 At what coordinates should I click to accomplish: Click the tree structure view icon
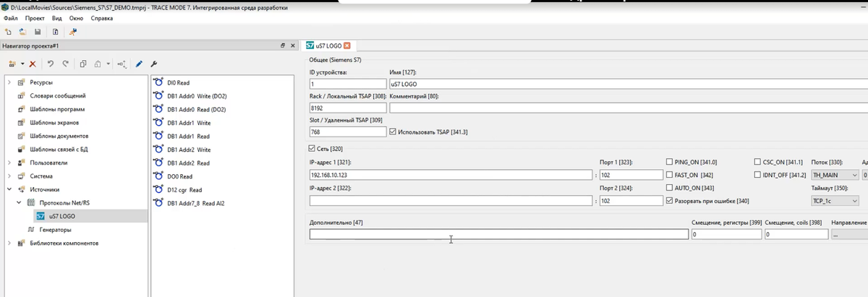pos(121,64)
